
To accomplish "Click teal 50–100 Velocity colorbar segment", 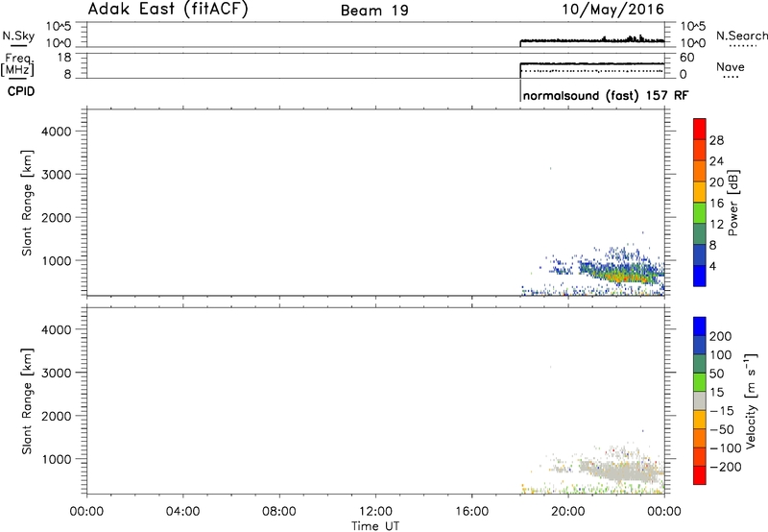I will [700, 364].
